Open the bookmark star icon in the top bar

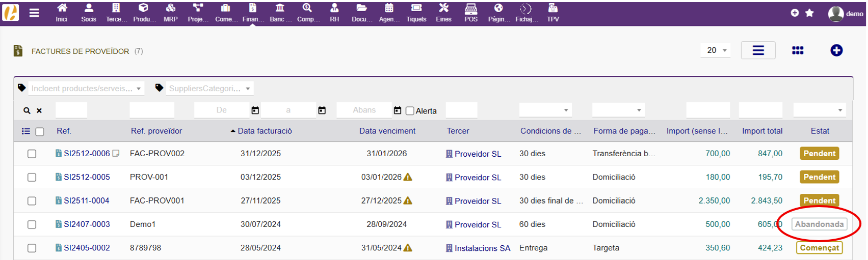click(809, 13)
